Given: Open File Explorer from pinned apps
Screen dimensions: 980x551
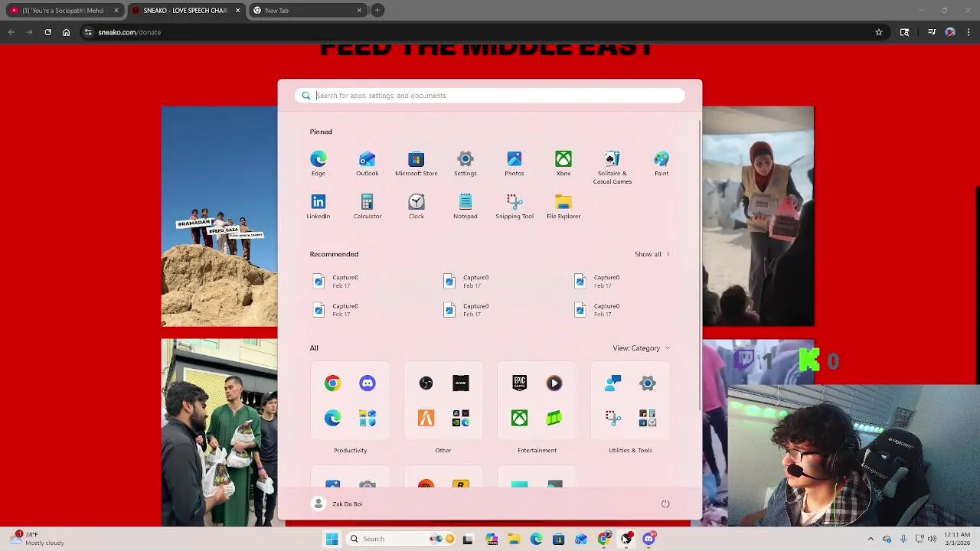Looking at the screenshot, I should pos(563,207).
